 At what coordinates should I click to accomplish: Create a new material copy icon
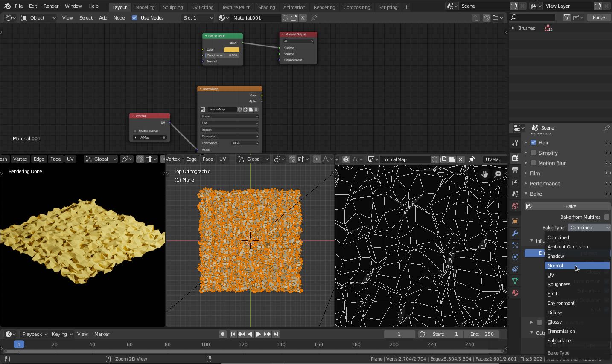click(x=294, y=18)
